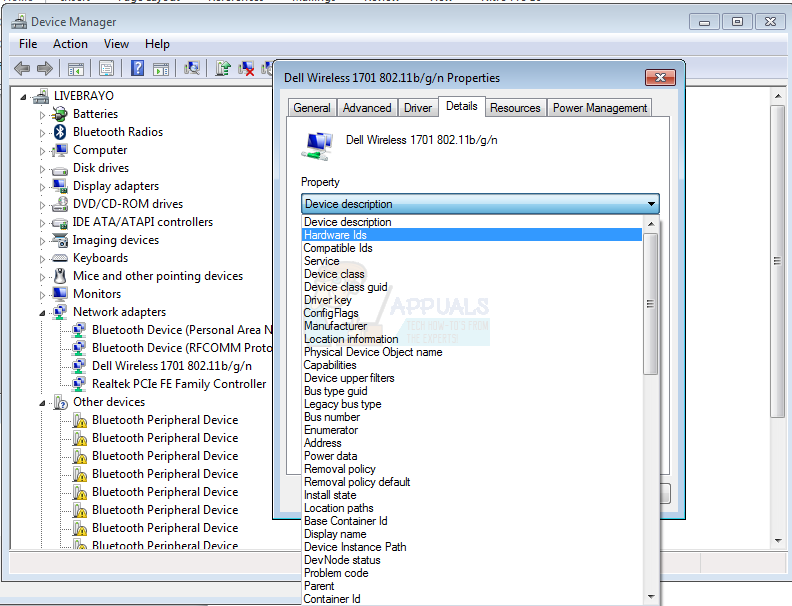Screen dimensions: 792x606
Task: Choose Problem code from the list
Action: click(472, 573)
